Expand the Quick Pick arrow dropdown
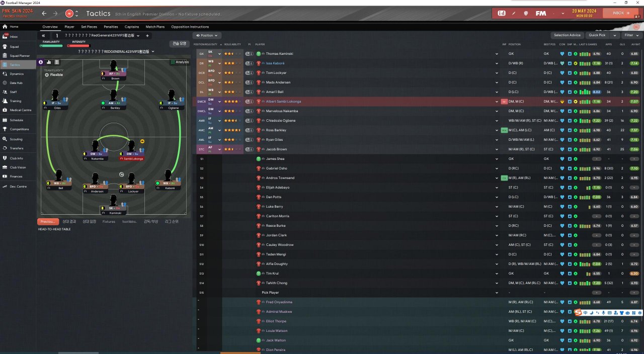Viewport: 644px width, 354px height. pyautogui.click(x=615, y=35)
